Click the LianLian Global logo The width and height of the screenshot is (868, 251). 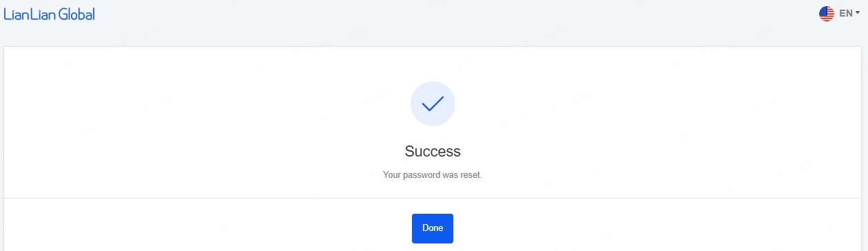coord(50,14)
